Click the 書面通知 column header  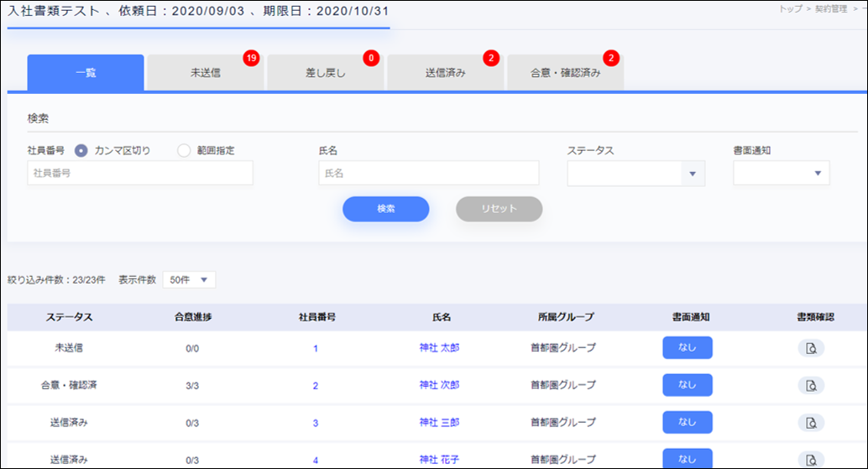point(691,317)
